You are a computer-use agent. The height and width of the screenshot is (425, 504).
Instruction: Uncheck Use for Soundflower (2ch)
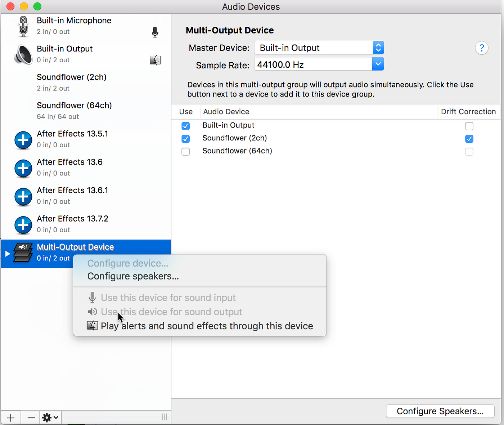[x=186, y=139]
